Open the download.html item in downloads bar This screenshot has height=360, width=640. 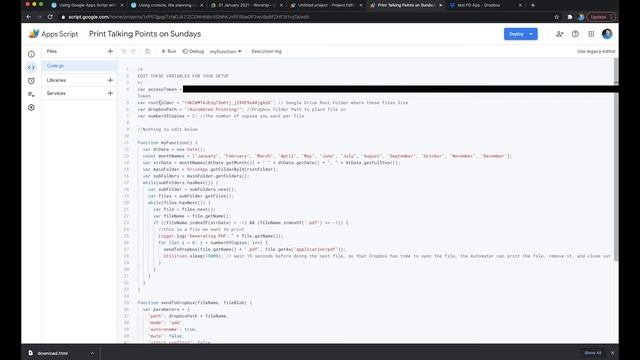click(x=53, y=353)
